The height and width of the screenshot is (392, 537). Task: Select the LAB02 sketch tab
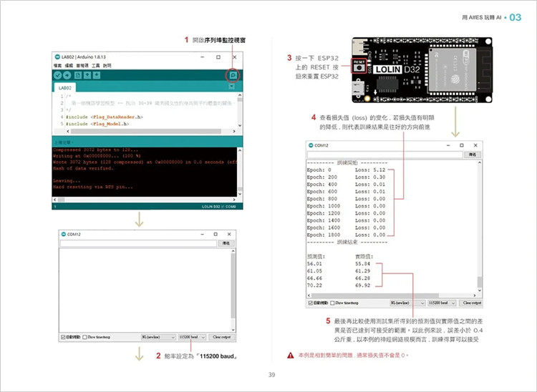click(65, 88)
